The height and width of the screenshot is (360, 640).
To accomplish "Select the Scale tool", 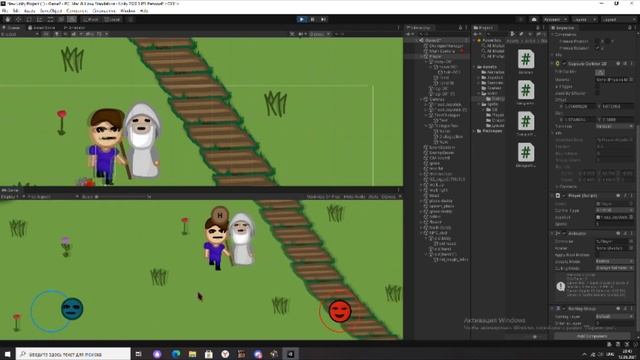I will [x=40, y=19].
